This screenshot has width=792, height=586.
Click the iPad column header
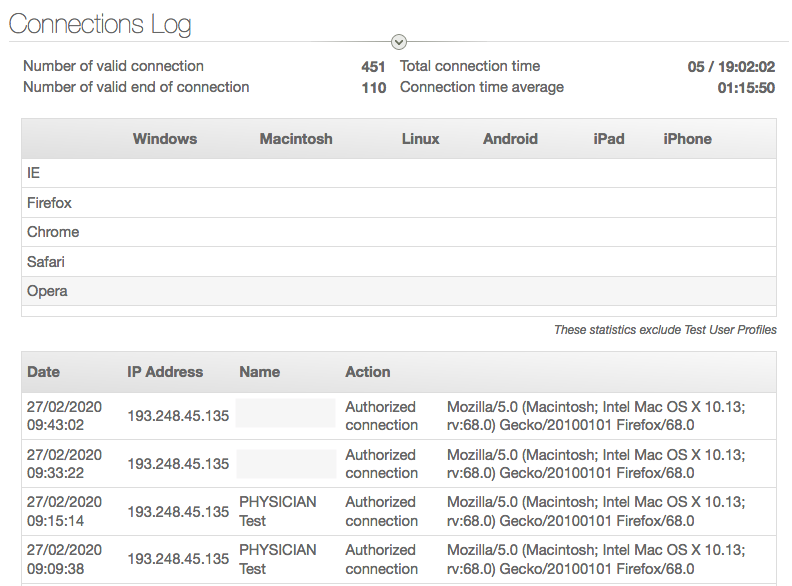click(x=608, y=139)
